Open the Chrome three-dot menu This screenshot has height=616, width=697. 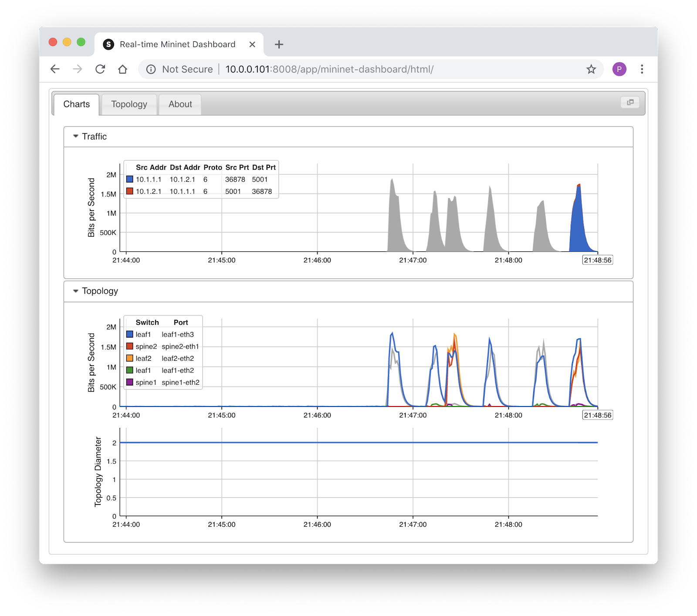(642, 69)
